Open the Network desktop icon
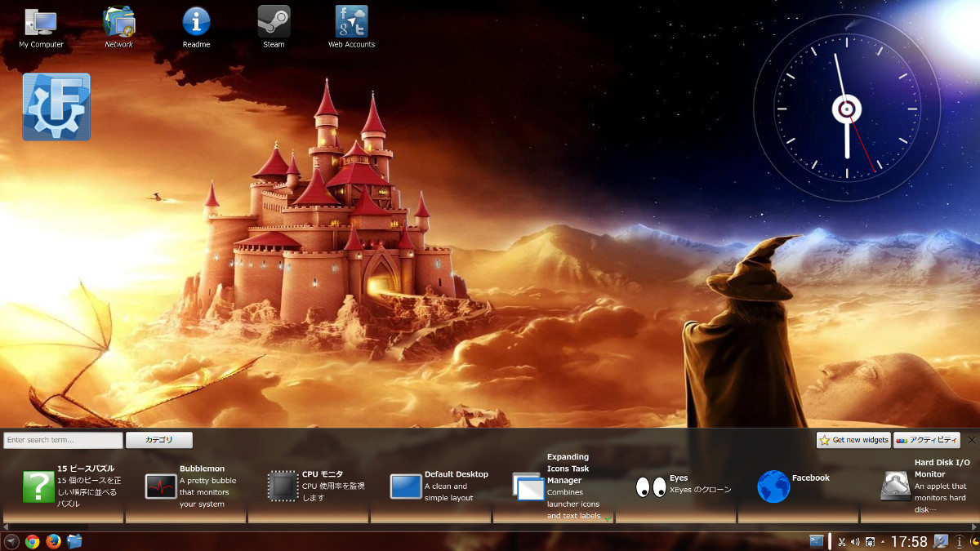 tap(118, 27)
